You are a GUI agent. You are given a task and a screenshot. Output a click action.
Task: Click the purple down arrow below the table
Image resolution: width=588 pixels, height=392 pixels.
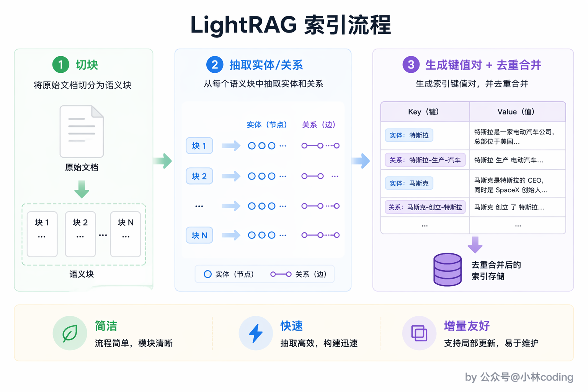coord(475,245)
